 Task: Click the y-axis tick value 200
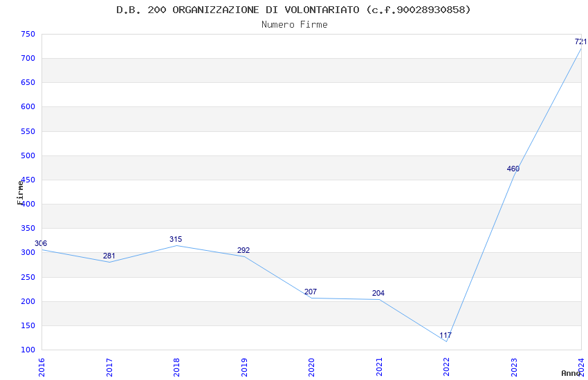click(x=28, y=301)
